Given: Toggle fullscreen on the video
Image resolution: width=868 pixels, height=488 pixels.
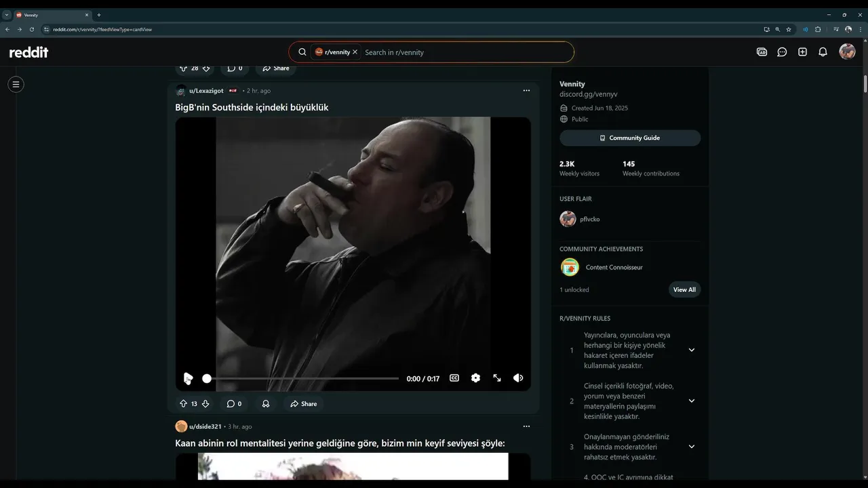Looking at the screenshot, I should point(497,378).
